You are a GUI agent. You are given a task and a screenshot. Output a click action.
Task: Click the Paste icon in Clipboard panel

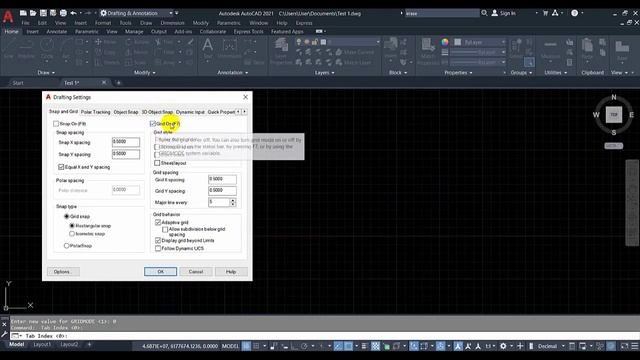587,49
